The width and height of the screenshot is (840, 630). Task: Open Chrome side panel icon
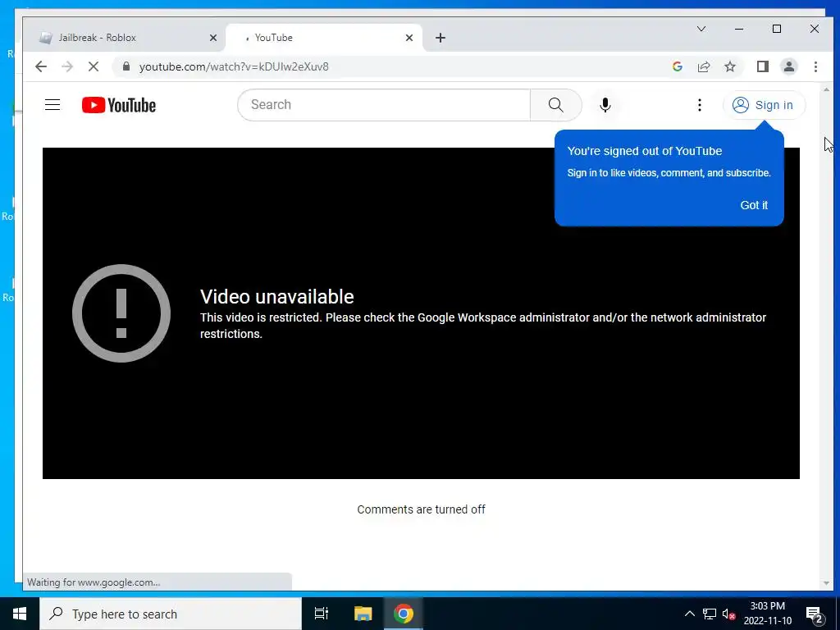click(x=763, y=66)
